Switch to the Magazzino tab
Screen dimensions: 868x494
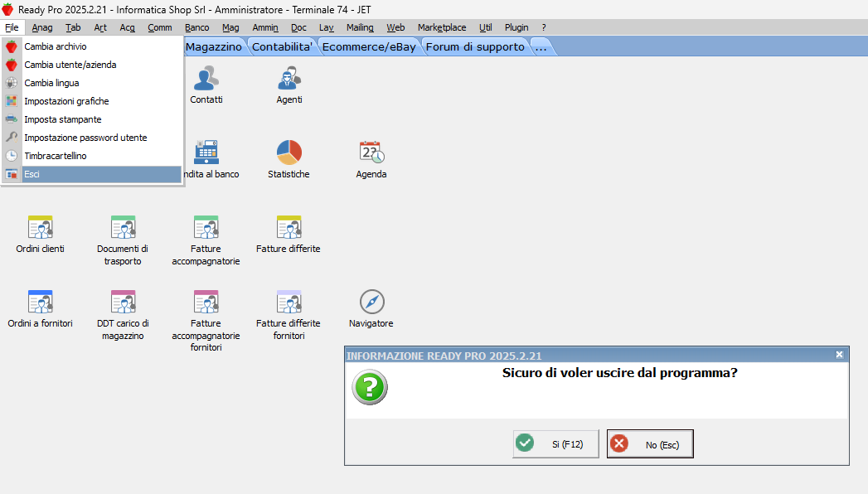click(214, 47)
